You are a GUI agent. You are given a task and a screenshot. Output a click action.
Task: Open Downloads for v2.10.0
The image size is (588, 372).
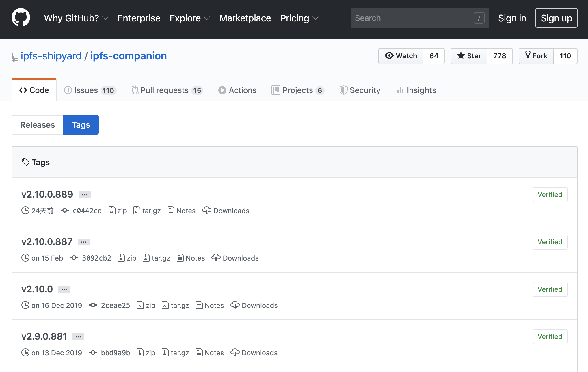point(254,305)
